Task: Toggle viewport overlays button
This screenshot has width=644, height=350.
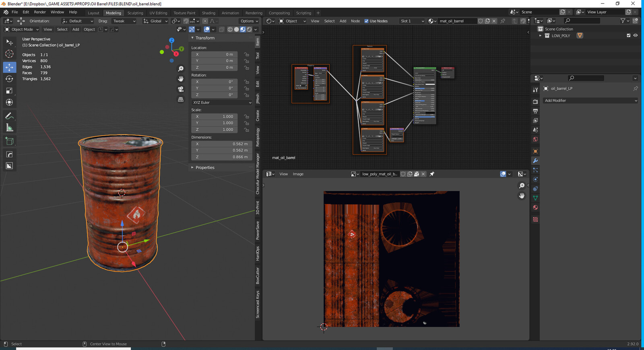Action: (206, 29)
